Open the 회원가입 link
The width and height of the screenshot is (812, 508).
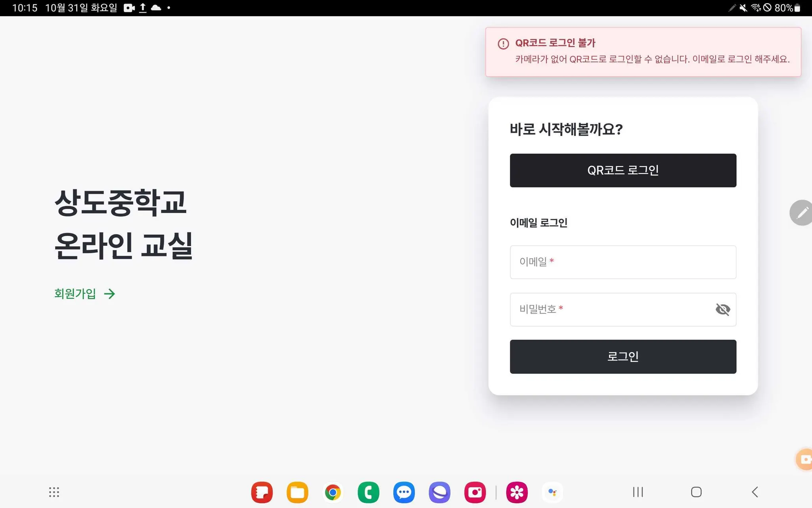pyautogui.click(x=75, y=294)
